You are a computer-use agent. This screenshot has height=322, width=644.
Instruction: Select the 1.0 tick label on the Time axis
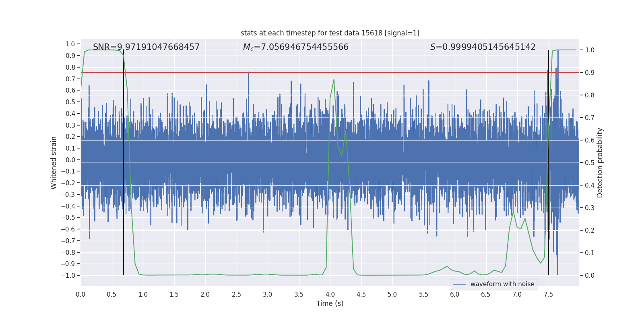[x=143, y=294]
